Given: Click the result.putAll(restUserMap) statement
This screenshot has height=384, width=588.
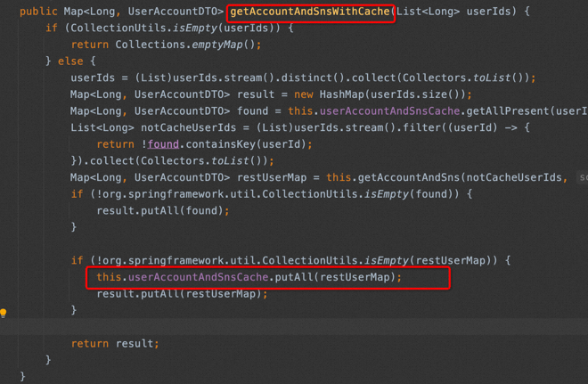Looking at the screenshot, I should (x=183, y=294).
